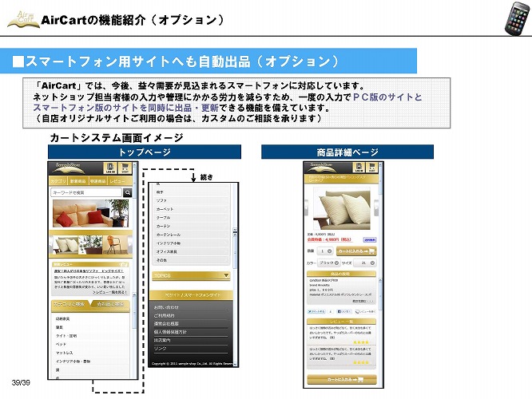This screenshot has height=399, width=532.
Task: Click the read-more link in description box
Action: tap(363, 301)
